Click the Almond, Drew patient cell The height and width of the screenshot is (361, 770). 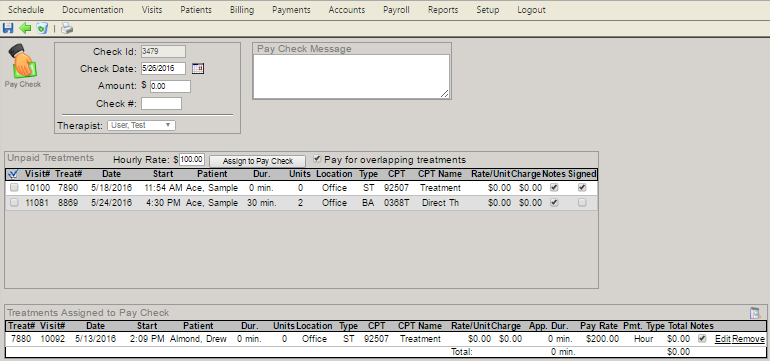pos(198,339)
